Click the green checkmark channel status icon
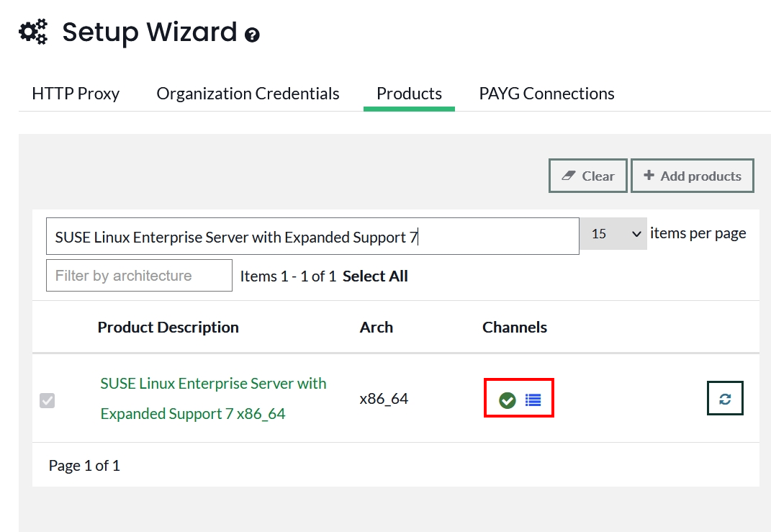This screenshot has height=532, width=771. pyautogui.click(x=508, y=400)
